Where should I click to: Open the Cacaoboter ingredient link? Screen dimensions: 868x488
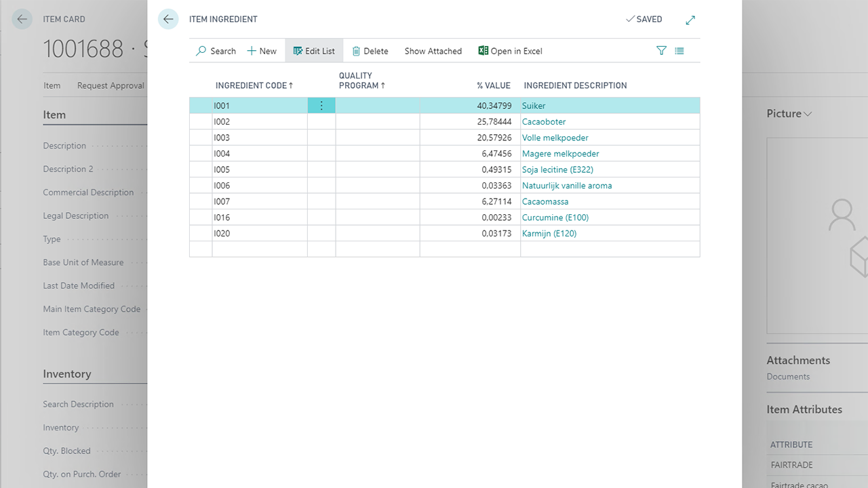coord(544,122)
